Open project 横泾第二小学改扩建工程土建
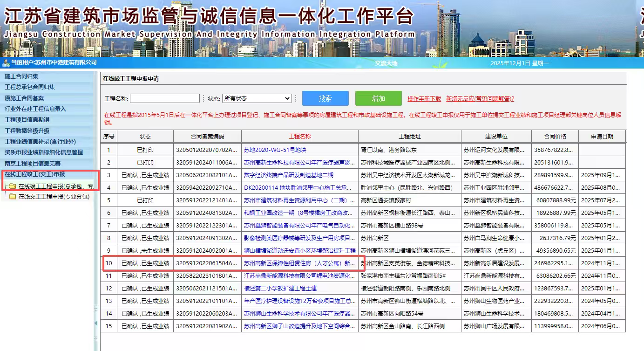Image resolution: width=644 pixels, height=351 pixels. click(280, 289)
